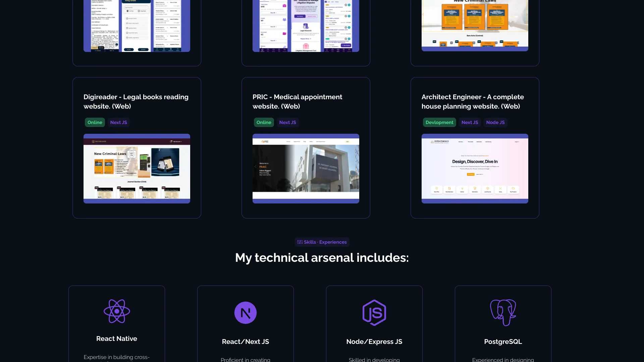Click the Node JS tag on Architect Engineer card
The height and width of the screenshot is (362, 644).
point(495,122)
